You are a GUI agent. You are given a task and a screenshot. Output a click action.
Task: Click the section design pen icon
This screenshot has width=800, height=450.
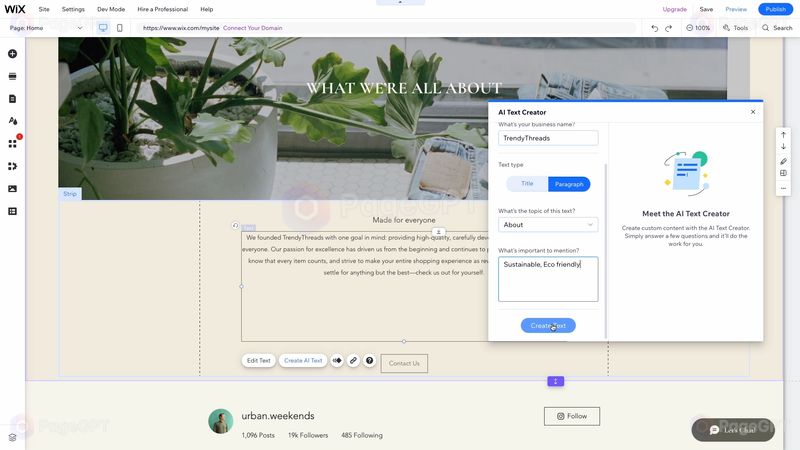783,161
